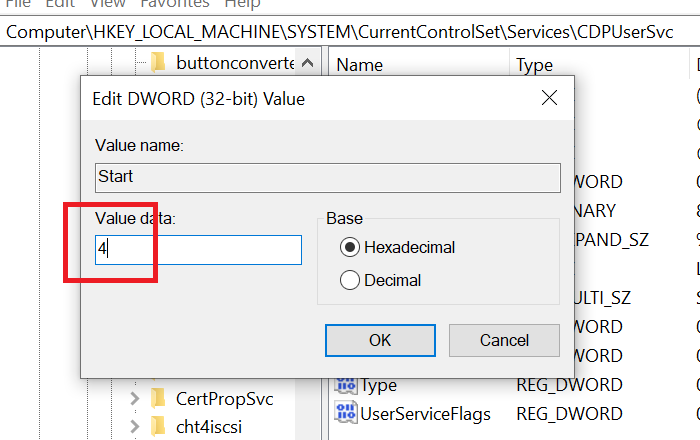The height and width of the screenshot is (440, 700).
Task: Expand the cht4iscsi registry key
Action: pos(135,427)
